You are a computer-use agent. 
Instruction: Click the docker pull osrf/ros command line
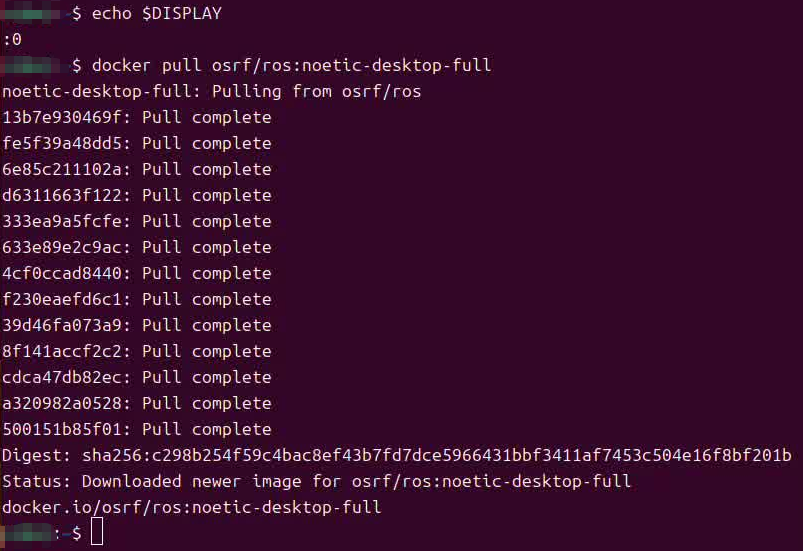coord(291,66)
